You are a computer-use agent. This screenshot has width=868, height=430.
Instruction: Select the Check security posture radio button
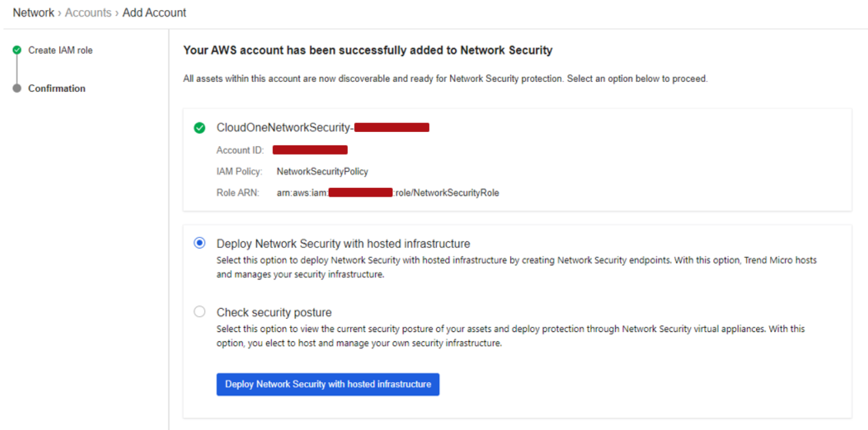[199, 311]
